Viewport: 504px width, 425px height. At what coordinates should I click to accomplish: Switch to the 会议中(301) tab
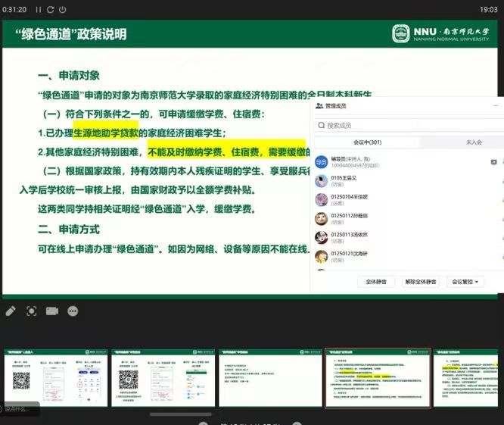[x=367, y=142]
